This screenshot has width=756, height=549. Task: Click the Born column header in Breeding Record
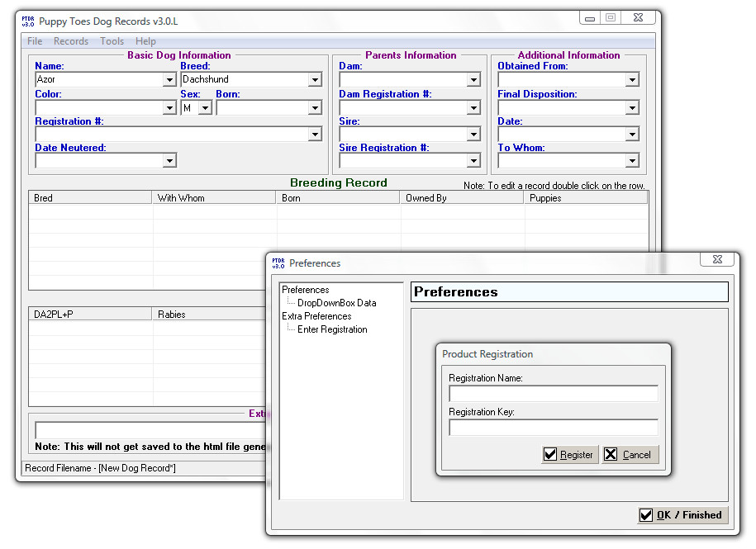tap(338, 198)
